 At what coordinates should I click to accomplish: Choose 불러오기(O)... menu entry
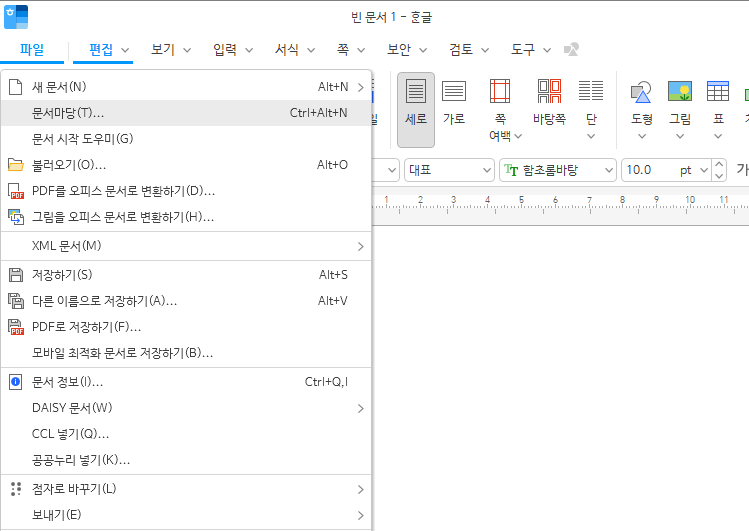[186, 165]
